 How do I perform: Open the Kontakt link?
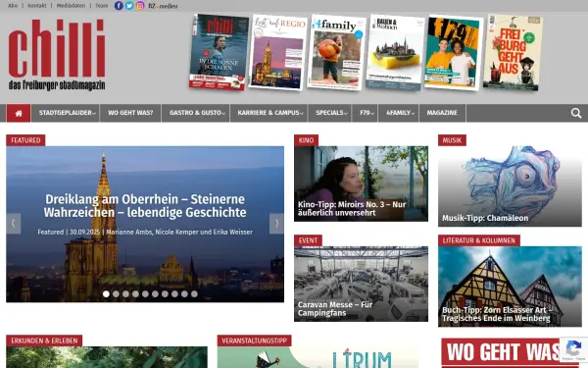37,6
